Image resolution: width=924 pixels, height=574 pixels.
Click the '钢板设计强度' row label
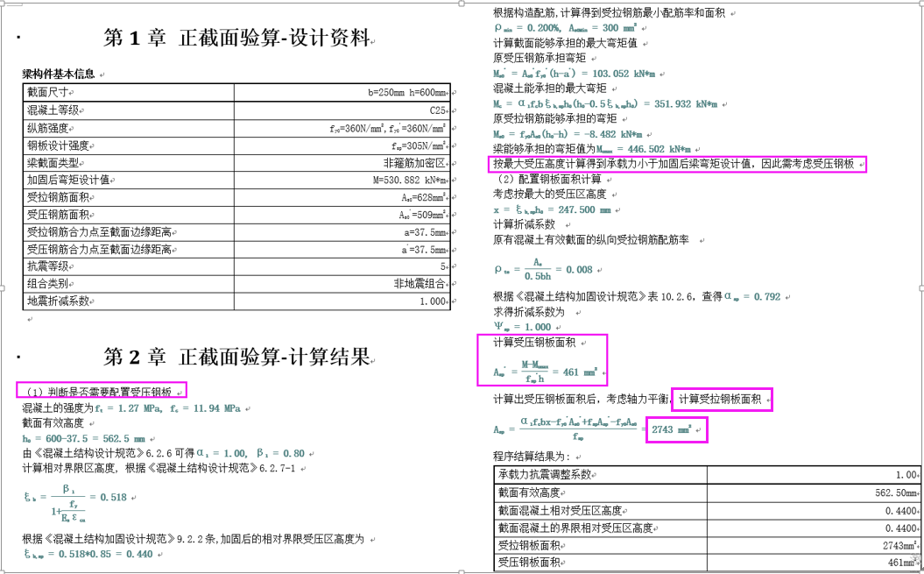point(58,145)
